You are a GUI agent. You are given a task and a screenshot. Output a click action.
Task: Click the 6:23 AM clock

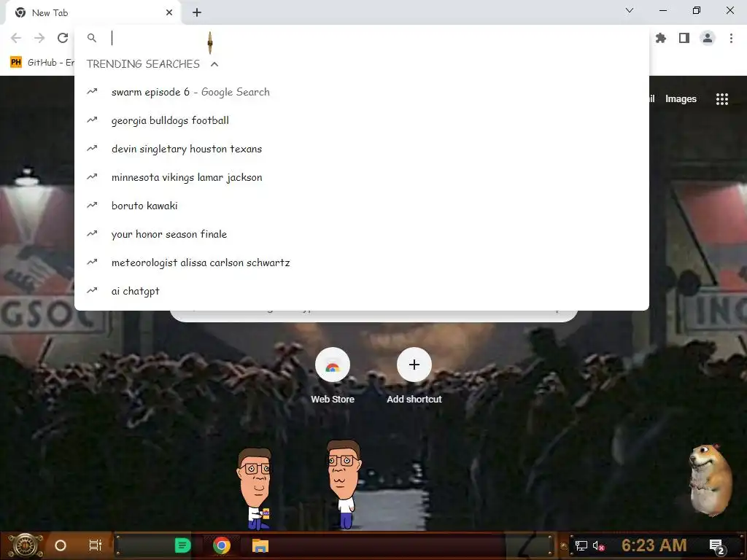pyautogui.click(x=654, y=545)
